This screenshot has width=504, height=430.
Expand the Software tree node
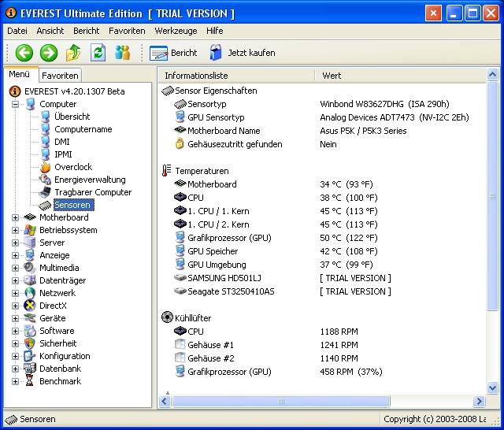tap(15, 331)
